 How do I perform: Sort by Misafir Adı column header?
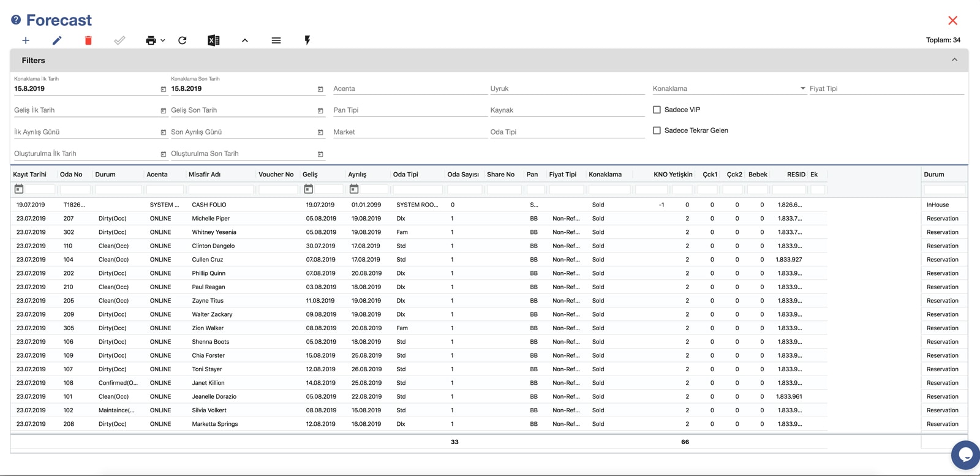click(x=205, y=175)
